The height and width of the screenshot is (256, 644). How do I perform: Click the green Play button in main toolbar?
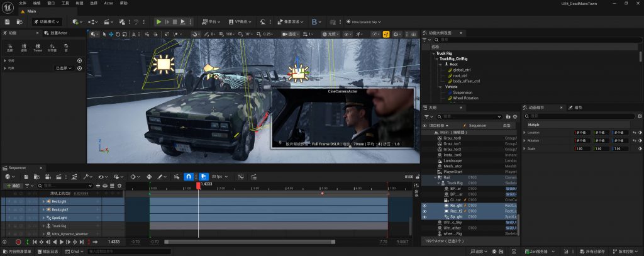159,21
